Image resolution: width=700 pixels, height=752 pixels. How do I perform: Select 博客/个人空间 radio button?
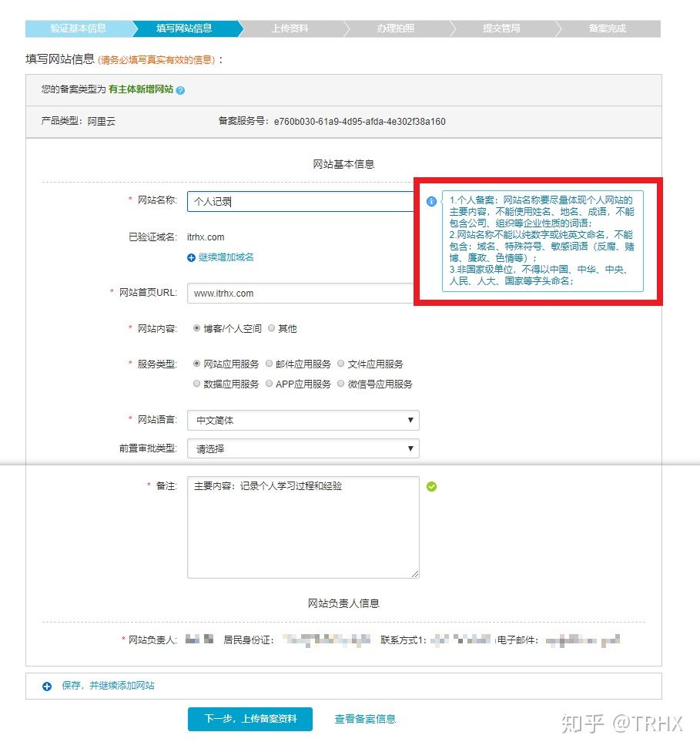[196, 328]
